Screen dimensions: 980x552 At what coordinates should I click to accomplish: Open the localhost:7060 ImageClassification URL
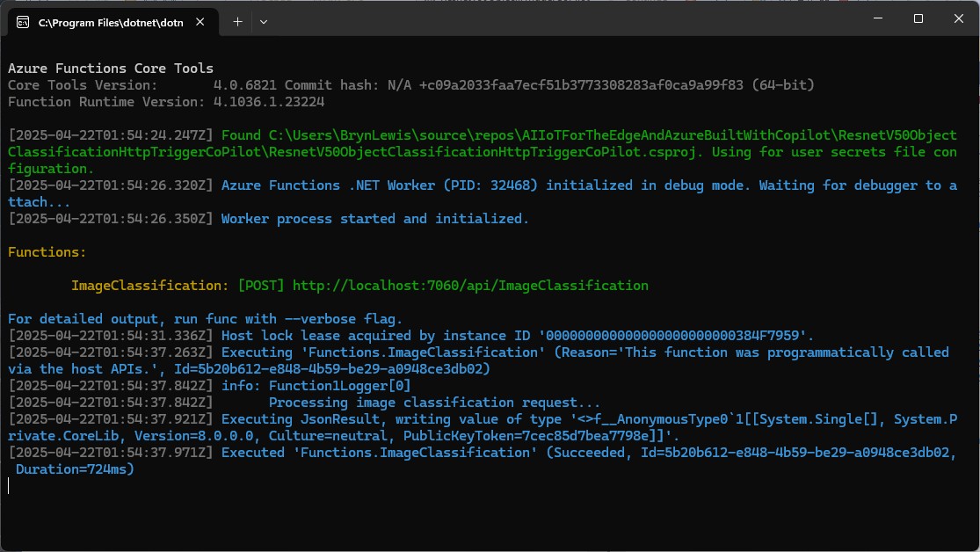click(x=470, y=286)
